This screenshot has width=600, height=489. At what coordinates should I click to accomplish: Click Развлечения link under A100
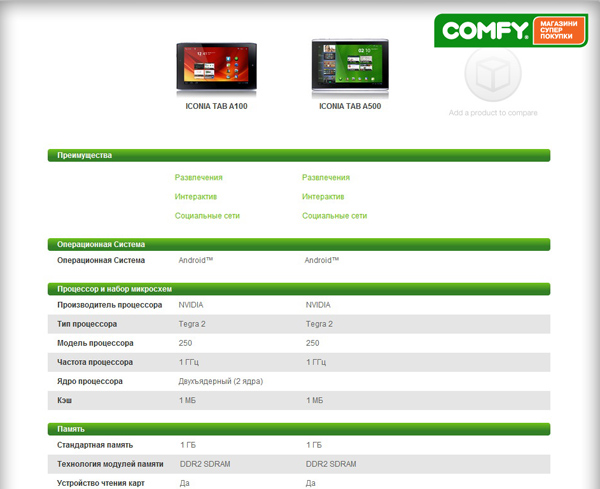199,178
